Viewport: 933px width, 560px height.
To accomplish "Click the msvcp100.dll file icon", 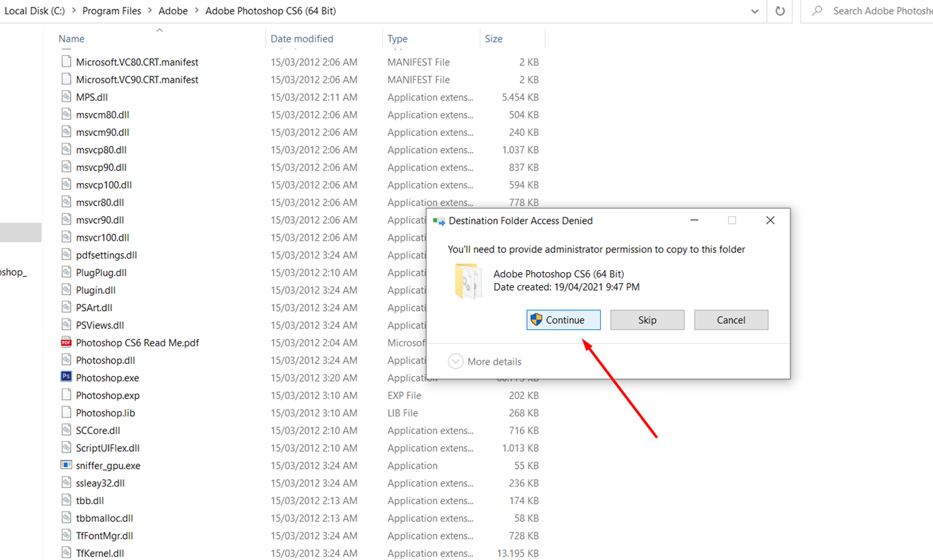I will point(66,184).
